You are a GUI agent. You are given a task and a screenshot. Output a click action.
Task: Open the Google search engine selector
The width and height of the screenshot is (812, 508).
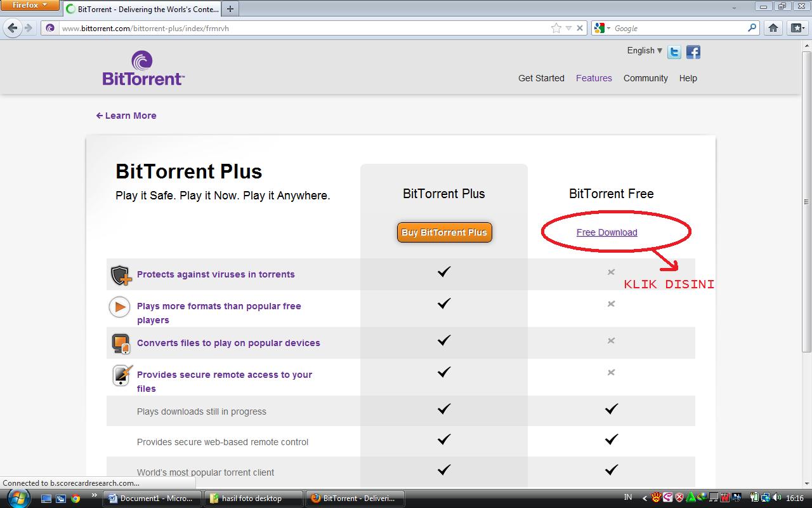coord(602,28)
